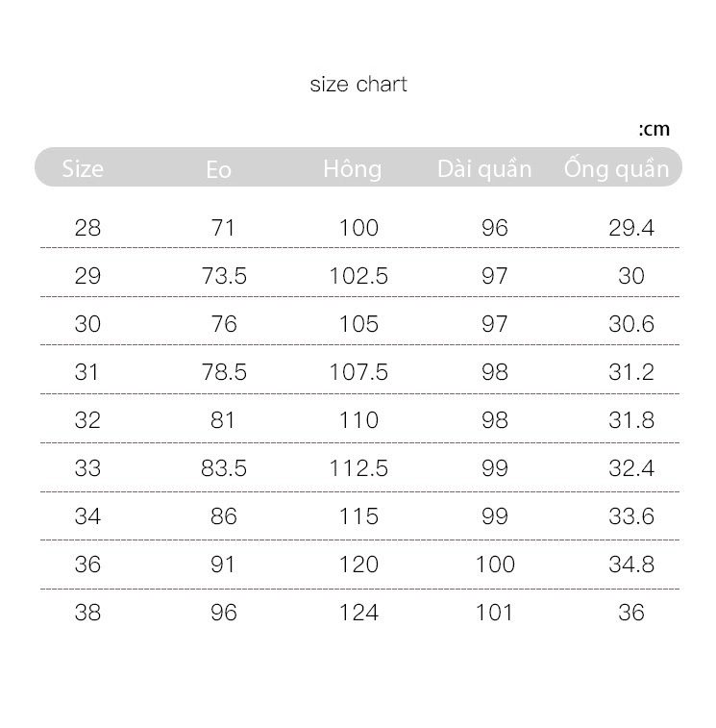Screen dimensions: 716x728
Task: Select hip value 115
Action: click(358, 516)
